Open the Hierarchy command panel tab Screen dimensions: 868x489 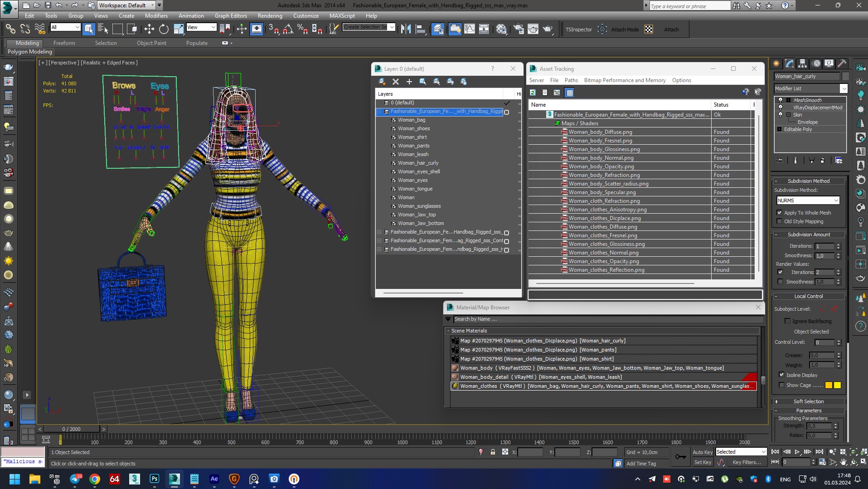coord(803,64)
